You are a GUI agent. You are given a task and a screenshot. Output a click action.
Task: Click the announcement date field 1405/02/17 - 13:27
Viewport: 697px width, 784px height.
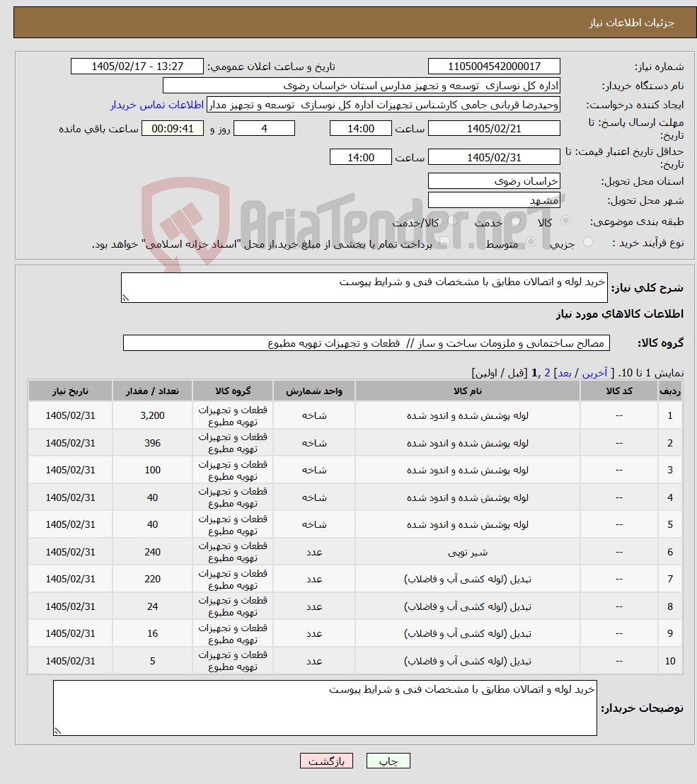(137, 67)
